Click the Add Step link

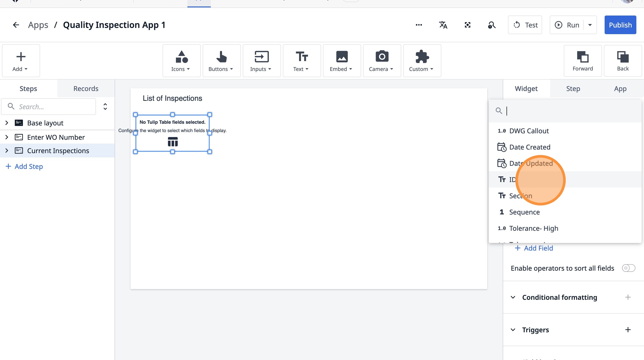(x=24, y=166)
